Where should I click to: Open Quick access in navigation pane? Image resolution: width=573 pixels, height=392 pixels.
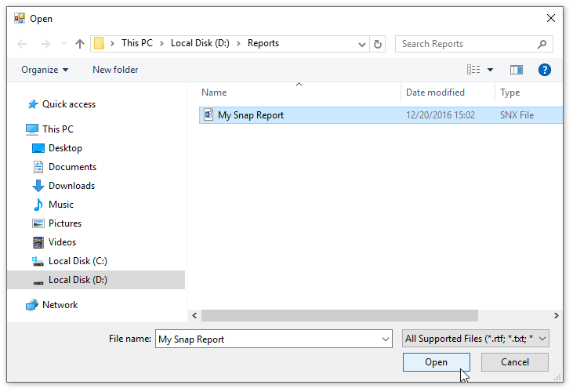click(69, 104)
